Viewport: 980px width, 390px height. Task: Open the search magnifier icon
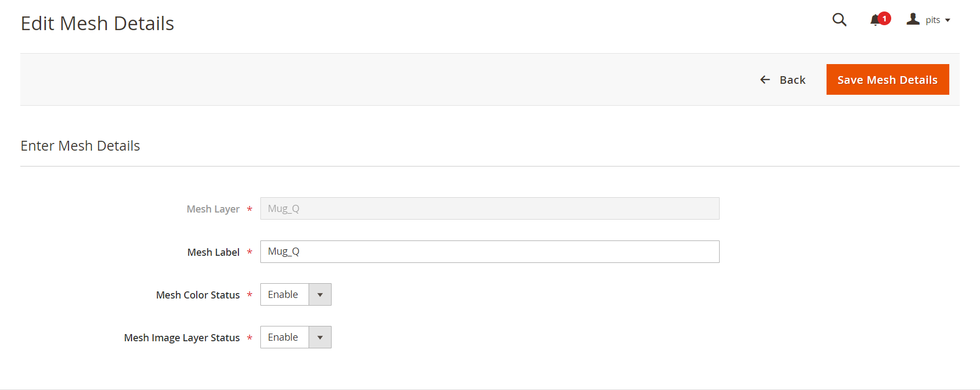click(x=839, y=20)
